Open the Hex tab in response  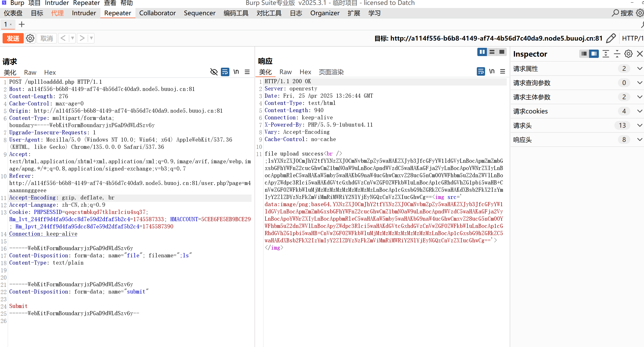pos(305,72)
